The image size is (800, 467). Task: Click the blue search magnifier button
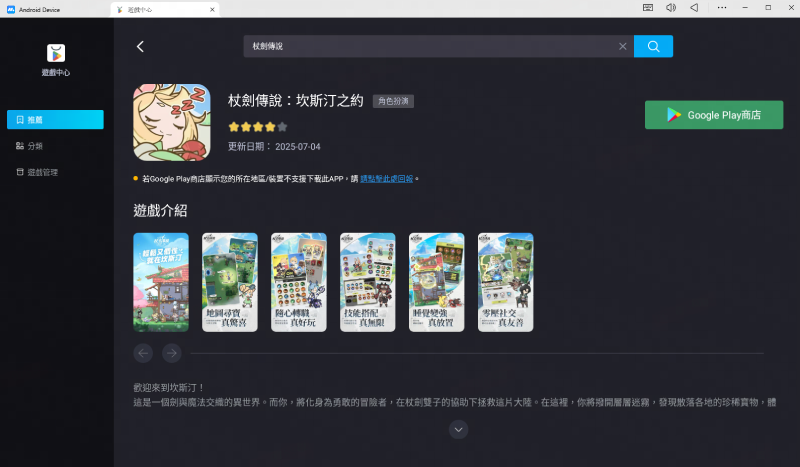tap(653, 46)
